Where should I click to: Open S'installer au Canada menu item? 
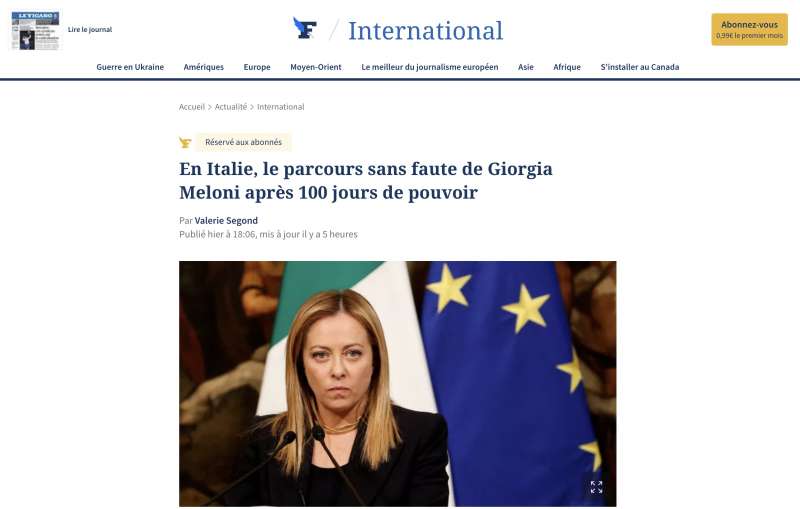(x=640, y=67)
